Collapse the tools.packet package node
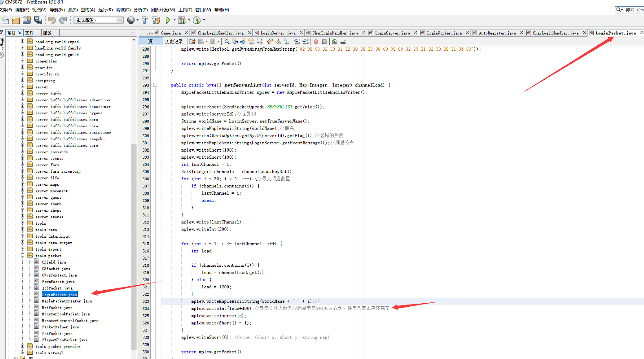Screen dimensions: 644x359 (23, 255)
